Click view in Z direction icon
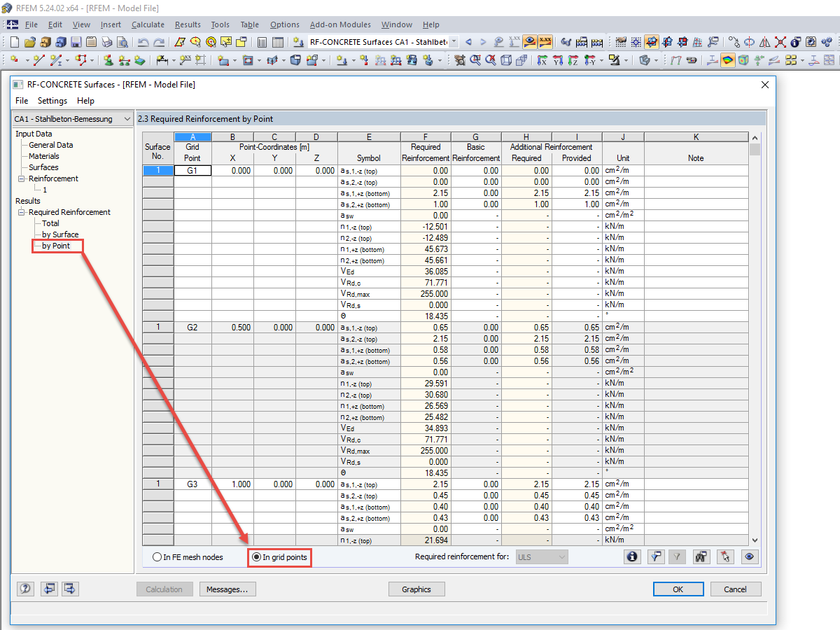Screen dimensions: 840x630 tap(573, 60)
